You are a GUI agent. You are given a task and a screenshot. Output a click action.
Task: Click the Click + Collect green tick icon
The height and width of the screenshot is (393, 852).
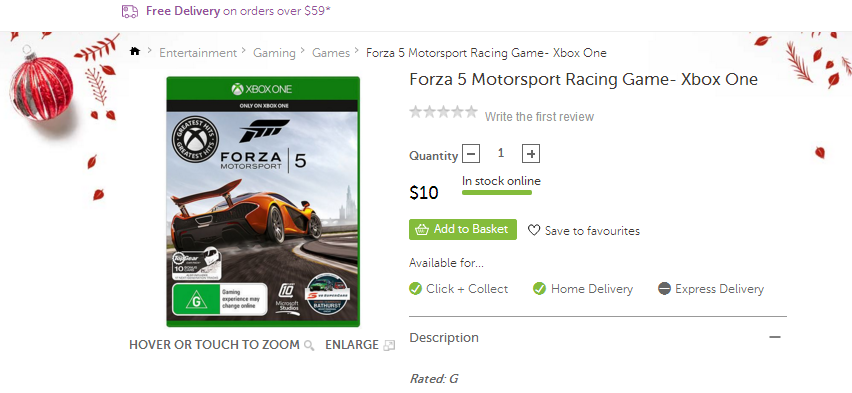[416, 289]
